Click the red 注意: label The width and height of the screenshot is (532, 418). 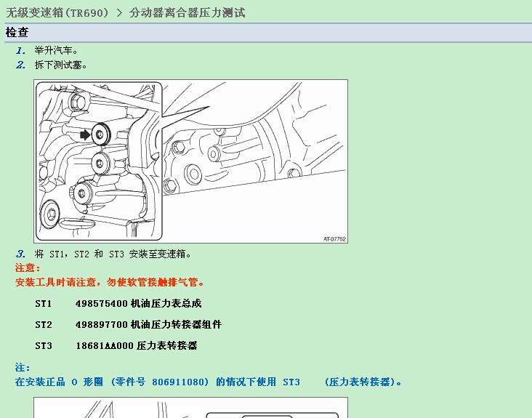coord(28,268)
